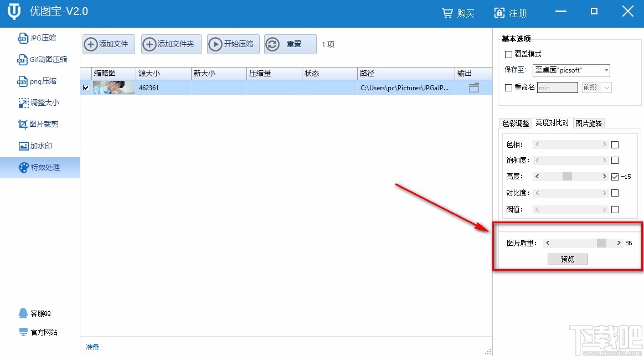Image resolution: width=644 pixels, height=356 pixels.
Task: Click the 路径 column header
Action: pyautogui.click(x=406, y=73)
